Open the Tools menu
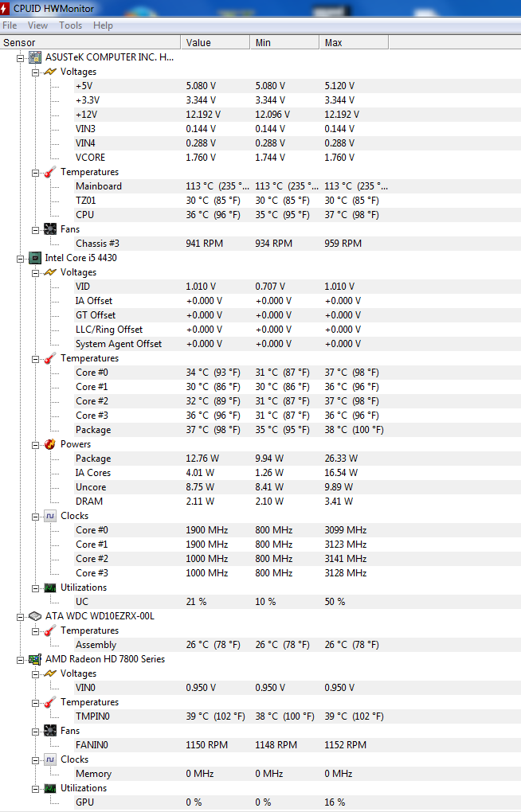The height and width of the screenshot is (812, 521). tap(71, 25)
